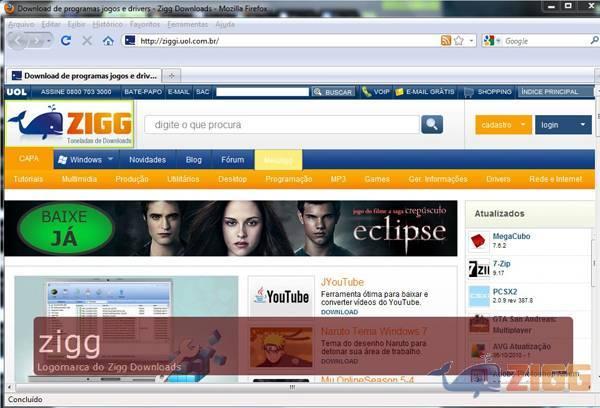Click the Zigg whale logo

[69, 125]
